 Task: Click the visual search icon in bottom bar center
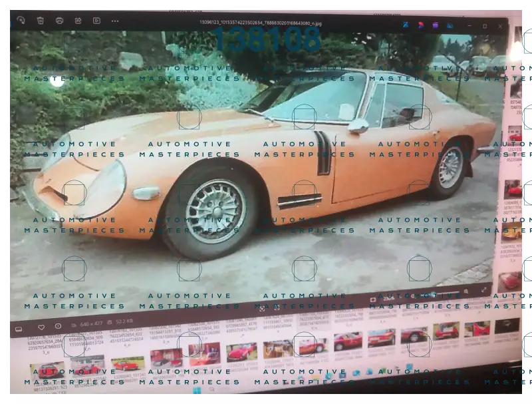(x=261, y=309)
